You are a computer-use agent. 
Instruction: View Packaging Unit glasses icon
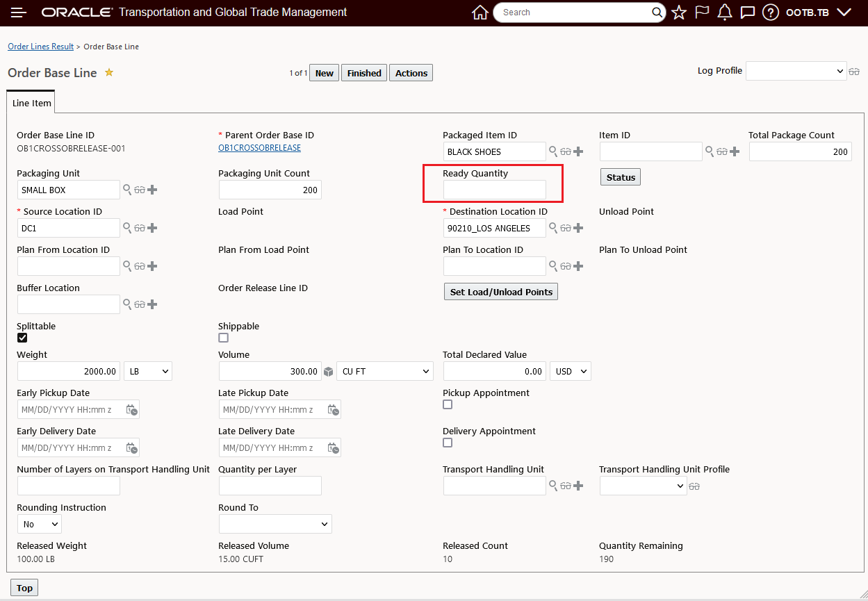point(140,190)
